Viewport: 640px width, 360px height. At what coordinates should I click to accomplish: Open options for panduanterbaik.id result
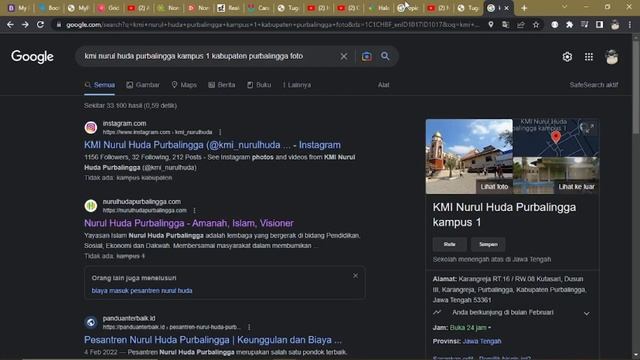click(249, 327)
